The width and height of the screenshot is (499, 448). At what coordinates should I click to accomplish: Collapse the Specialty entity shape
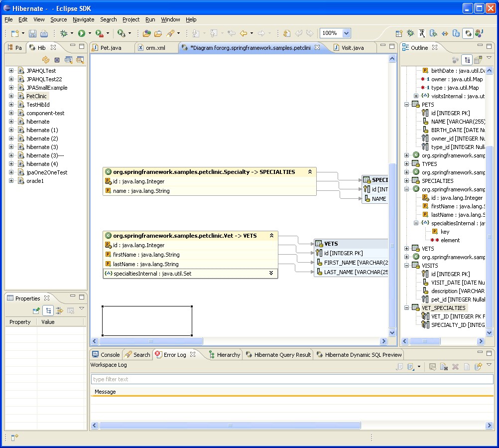(x=310, y=172)
